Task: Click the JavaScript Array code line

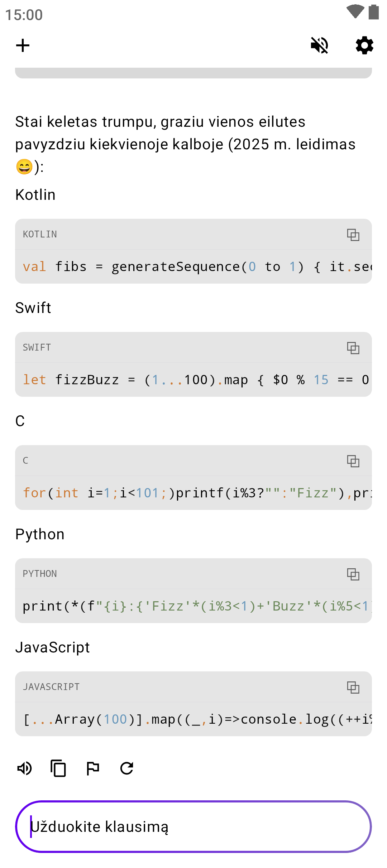Action: (x=193, y=719)
